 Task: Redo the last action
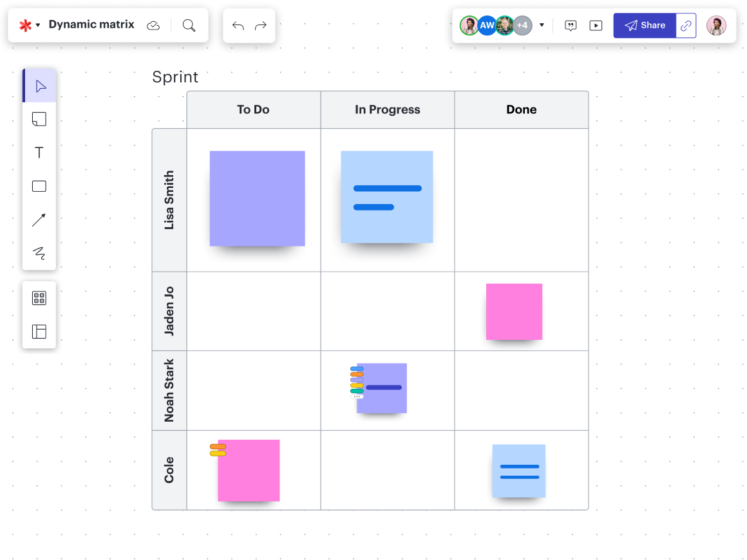(x=261, y=26)
